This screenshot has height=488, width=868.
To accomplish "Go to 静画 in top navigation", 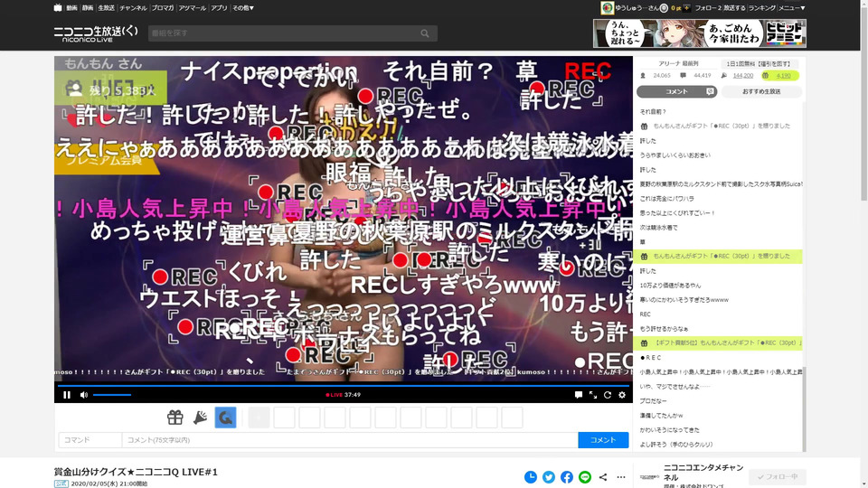I will point(88,8).
